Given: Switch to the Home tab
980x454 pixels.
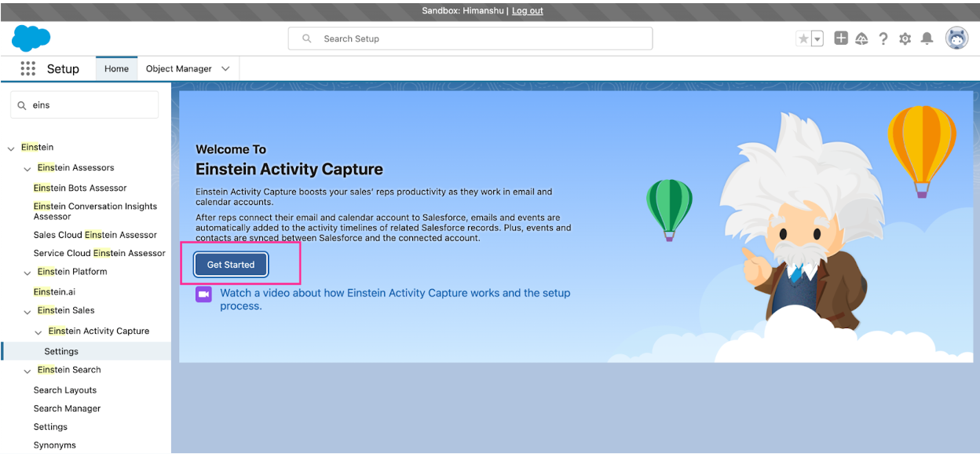Looking at the screenshot, I should click(116, 68).
